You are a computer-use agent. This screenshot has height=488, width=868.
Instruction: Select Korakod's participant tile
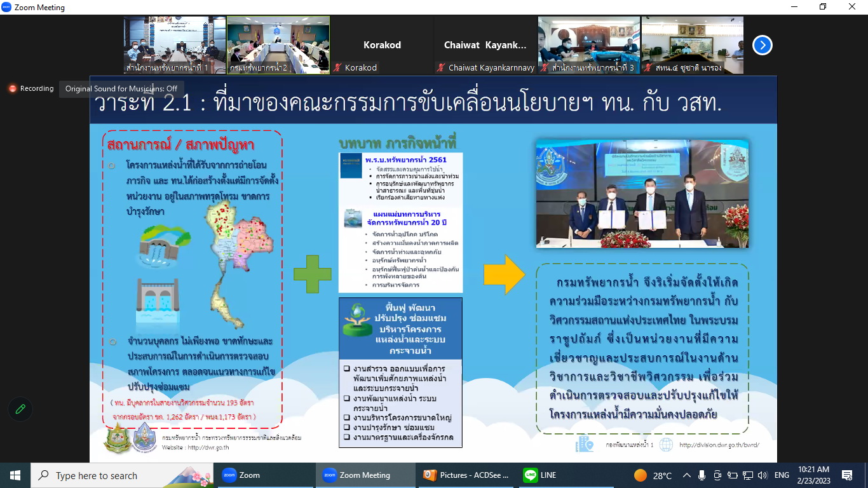coord(382,45)
